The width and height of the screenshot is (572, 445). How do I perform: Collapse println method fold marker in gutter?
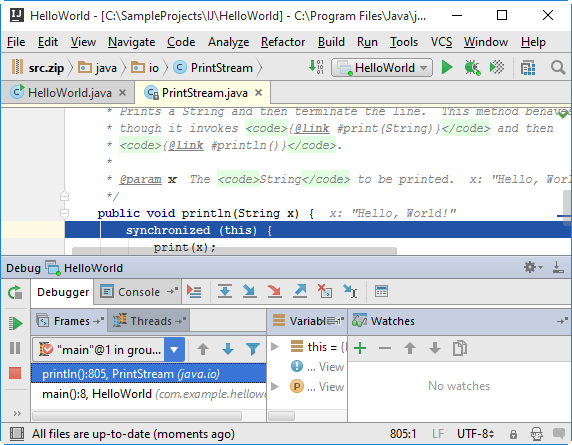coord(64,213)
